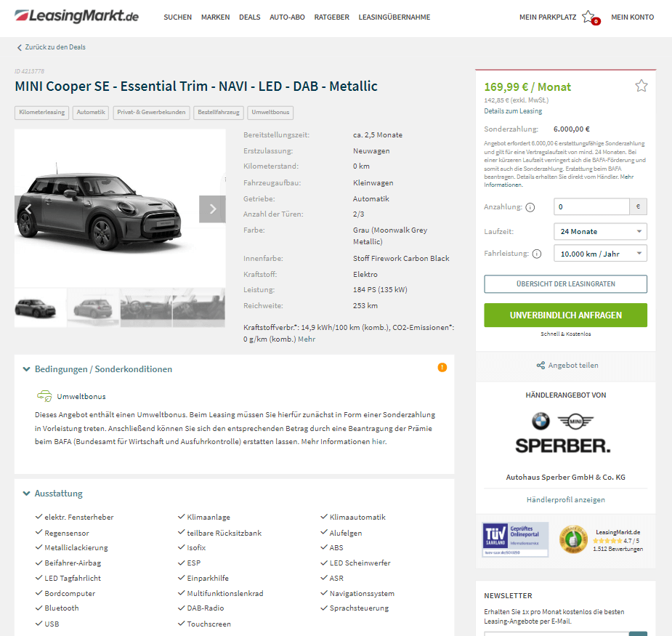The height and width of the screenshot is (636, 672).
Task: Click the Kilometerleasing tag
Action: tap(41, 113)
